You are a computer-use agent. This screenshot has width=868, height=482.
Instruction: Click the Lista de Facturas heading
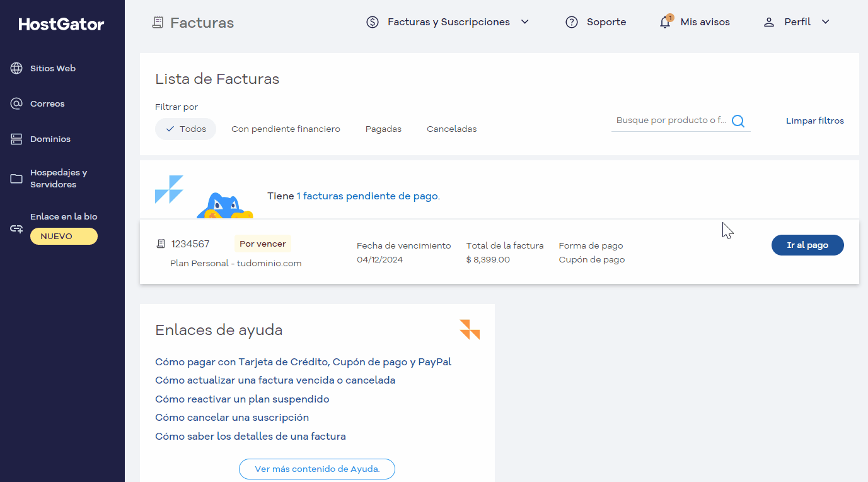point(217,79)
